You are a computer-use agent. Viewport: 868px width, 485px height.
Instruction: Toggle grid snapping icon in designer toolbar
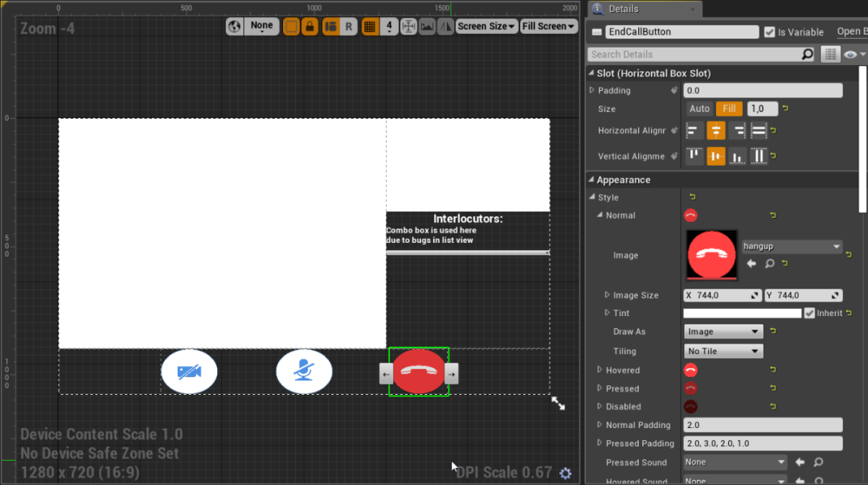coord(370,26)
